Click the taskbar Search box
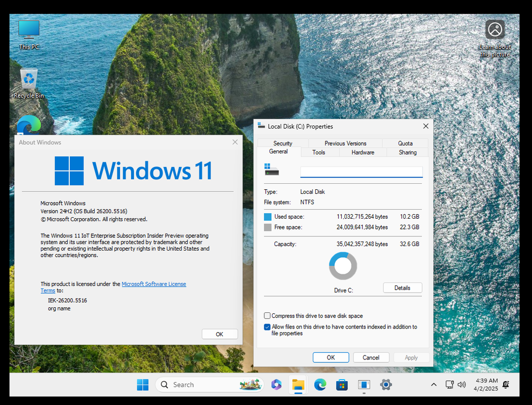The image size is (532, 405). click(x=210, y=385)
